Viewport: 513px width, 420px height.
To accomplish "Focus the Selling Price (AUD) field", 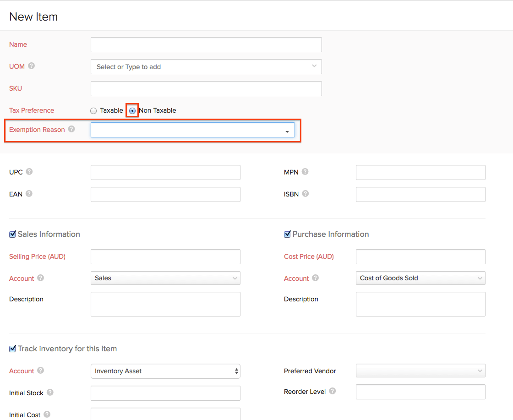I will [x=165, y=257].
